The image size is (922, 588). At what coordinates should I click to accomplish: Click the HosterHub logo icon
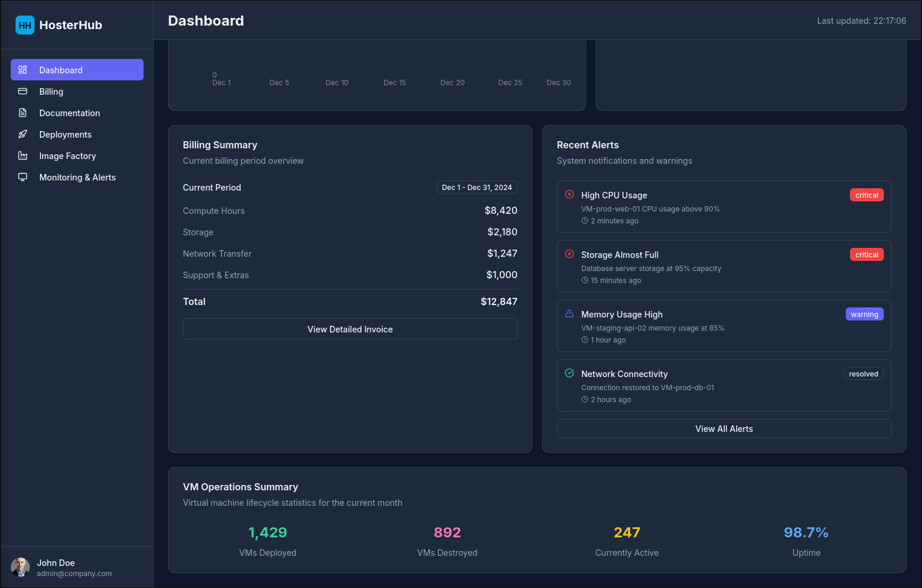point(24,25)
